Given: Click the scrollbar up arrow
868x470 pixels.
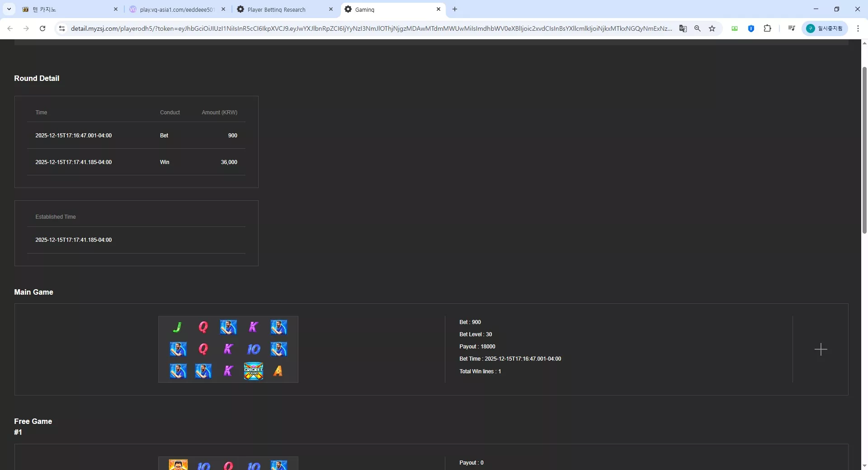Looking at the screenshot, I should 864,43.
